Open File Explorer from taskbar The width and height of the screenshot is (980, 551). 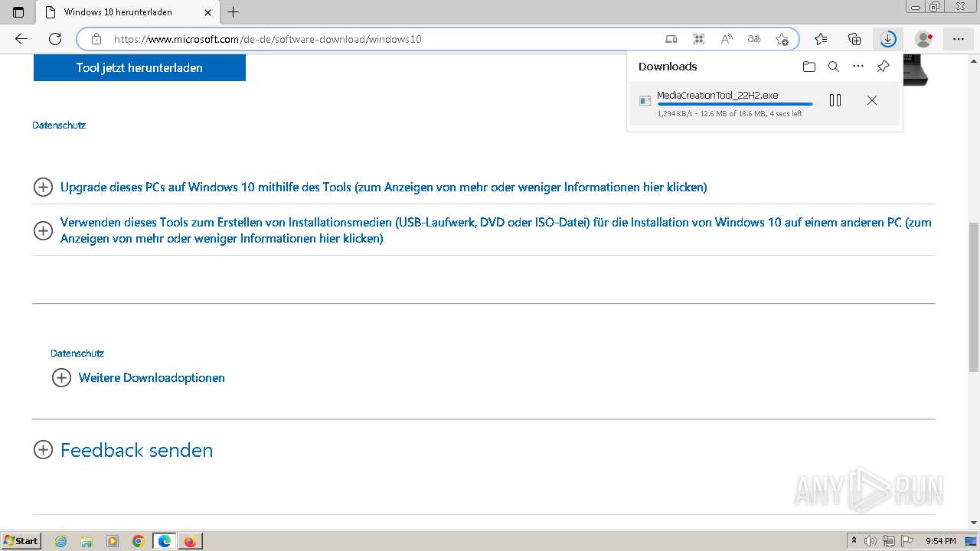click(x=87, y=541)
